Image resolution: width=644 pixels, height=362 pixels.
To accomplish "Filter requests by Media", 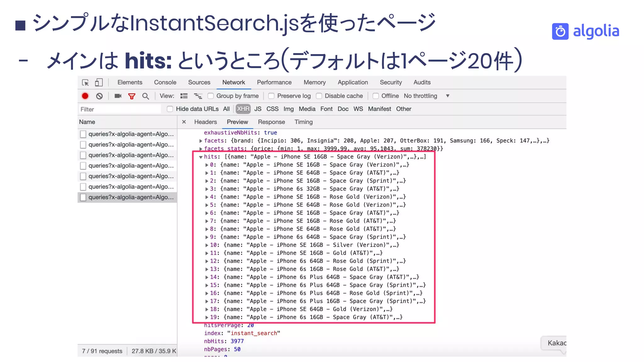I will click(307, 109).
